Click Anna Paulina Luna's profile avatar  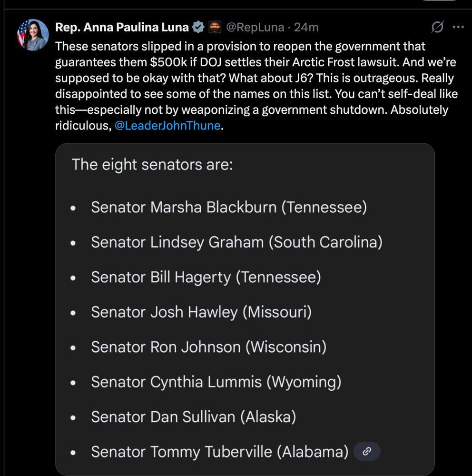point(33,34)
